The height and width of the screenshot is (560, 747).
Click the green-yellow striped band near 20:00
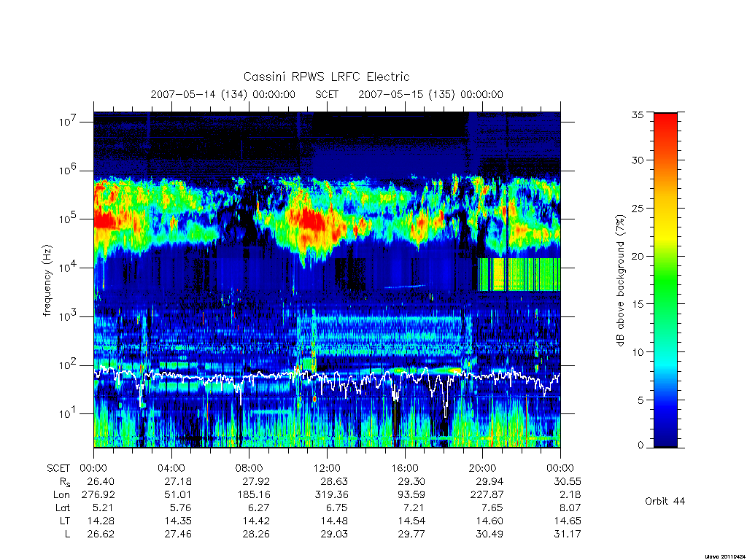tap(519, 274)
